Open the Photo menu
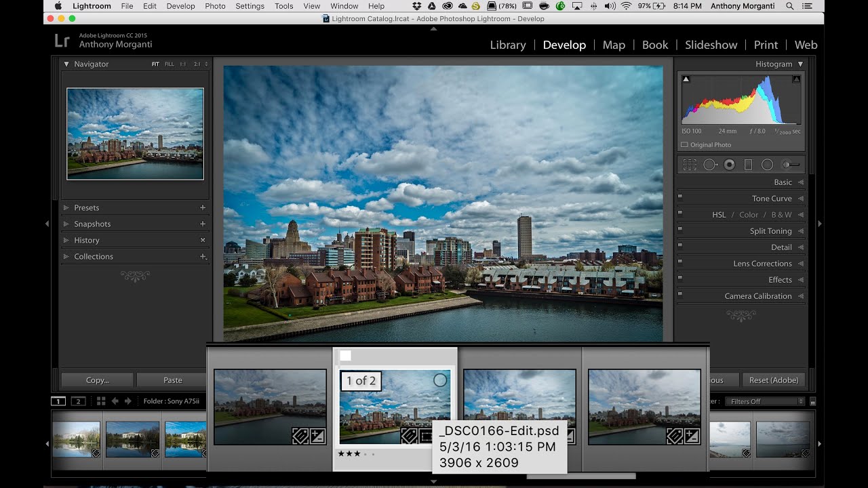 [x=215, y=6]
